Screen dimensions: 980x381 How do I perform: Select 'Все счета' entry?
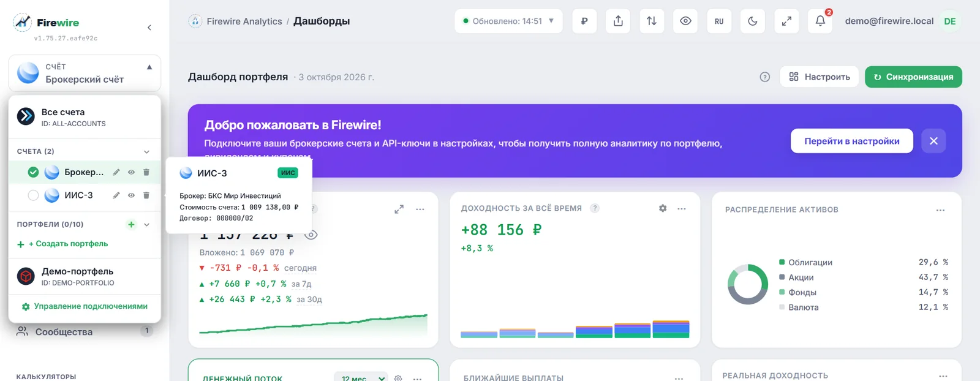tap(85, 117)
